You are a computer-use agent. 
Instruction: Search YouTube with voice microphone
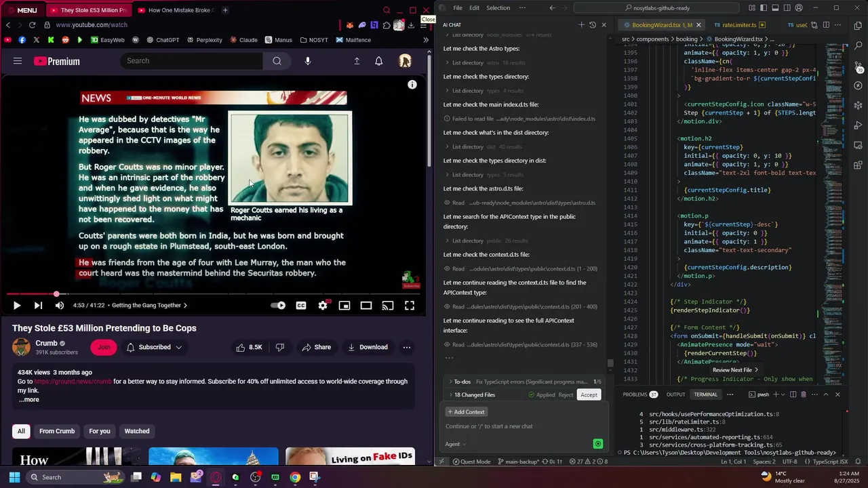[308, 61]
